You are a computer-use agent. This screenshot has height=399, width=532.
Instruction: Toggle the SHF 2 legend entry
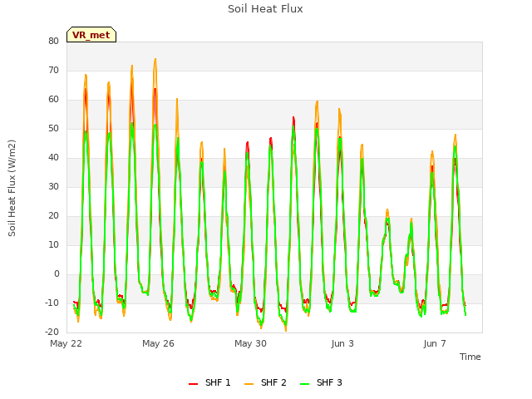click(265, 382)
